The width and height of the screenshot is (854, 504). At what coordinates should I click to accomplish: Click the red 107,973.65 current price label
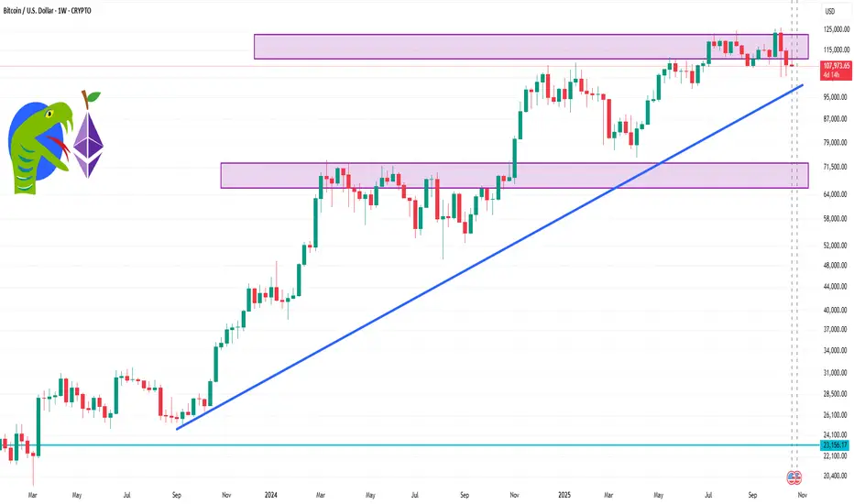click(832, 65)
